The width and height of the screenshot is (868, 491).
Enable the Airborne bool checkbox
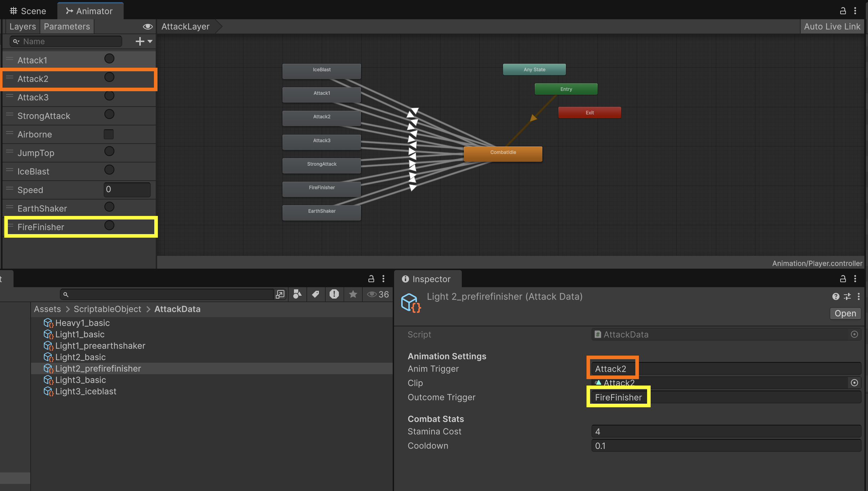(x=109, y=134)
